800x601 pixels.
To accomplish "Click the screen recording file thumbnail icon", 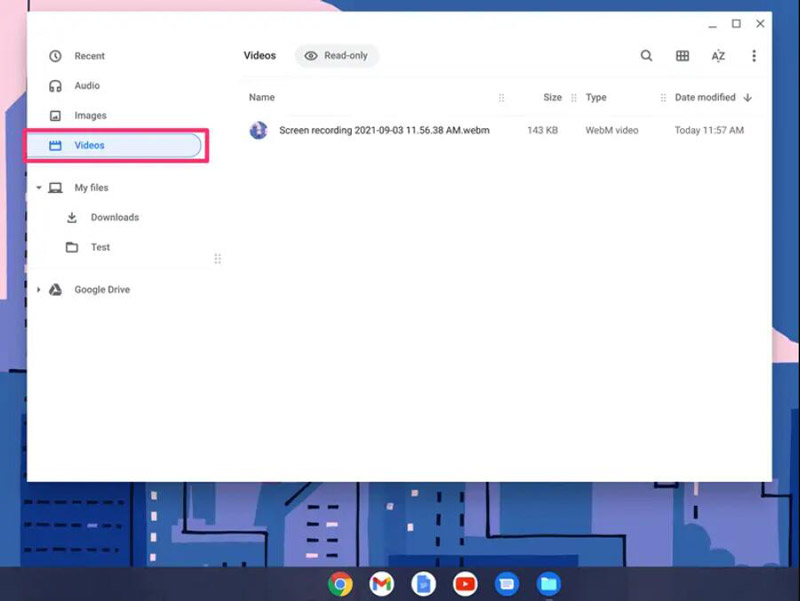I will (258, 130).
